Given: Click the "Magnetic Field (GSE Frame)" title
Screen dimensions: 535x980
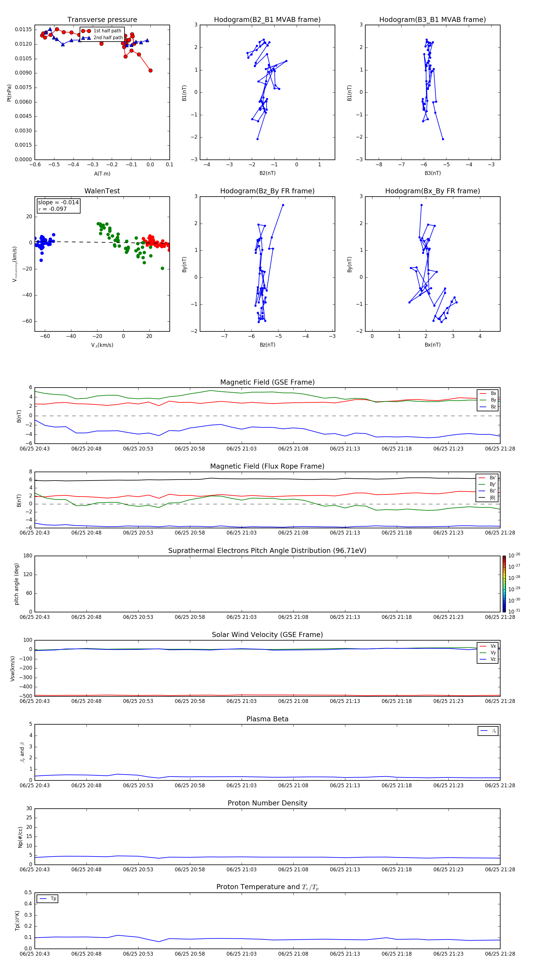Looking at the screenshot, I should point(267,382).
